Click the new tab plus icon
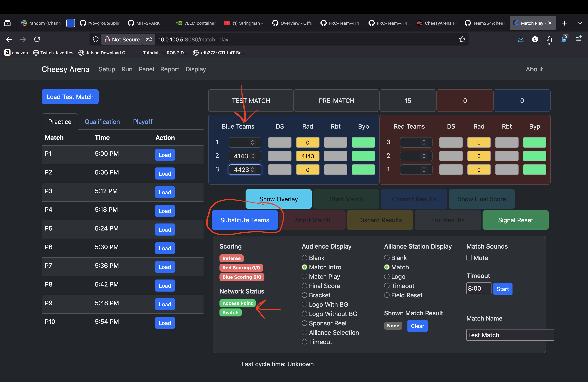The image size is (588, 382). click(564, 23)
